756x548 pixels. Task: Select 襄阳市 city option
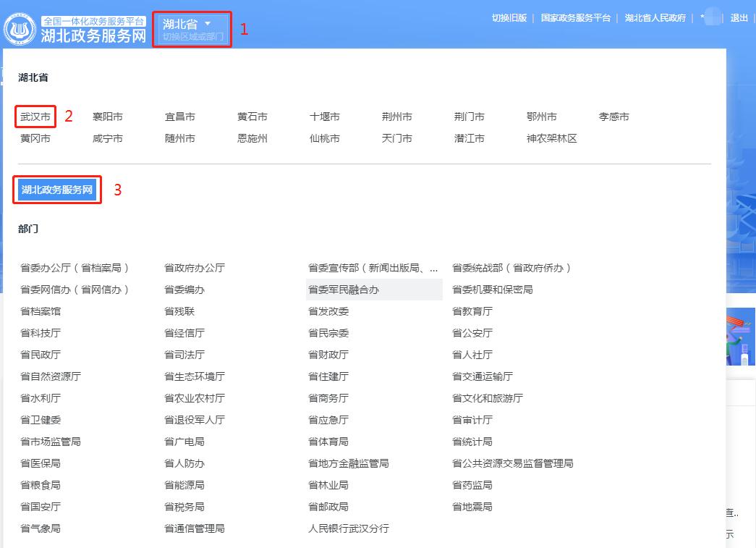tap(108, 116)
